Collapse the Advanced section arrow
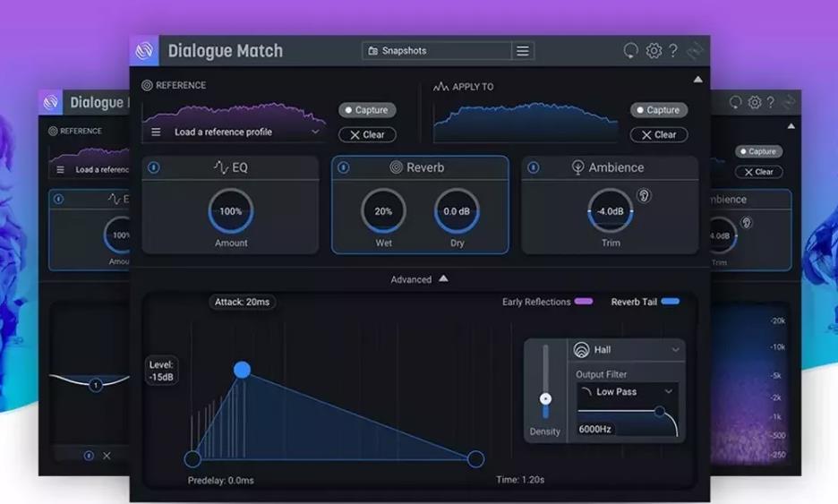 443,278
